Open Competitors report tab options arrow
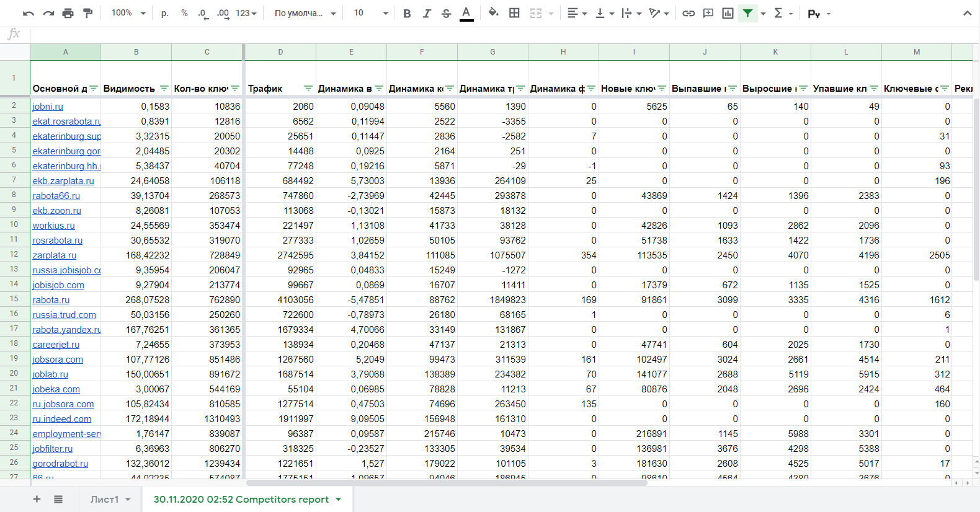The image size is (980, 512). coord(339,500)
